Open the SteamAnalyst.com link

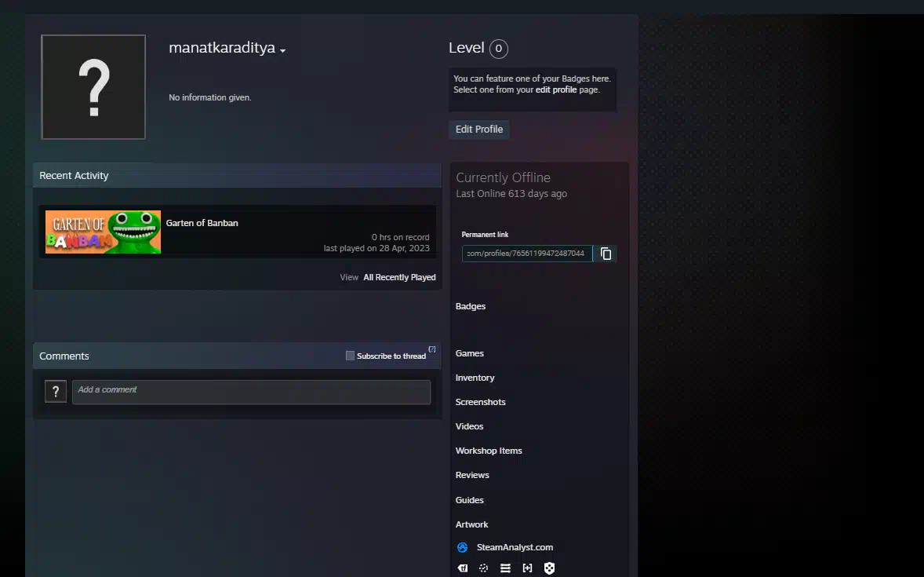pyautogui.click(x=515, y=547)
